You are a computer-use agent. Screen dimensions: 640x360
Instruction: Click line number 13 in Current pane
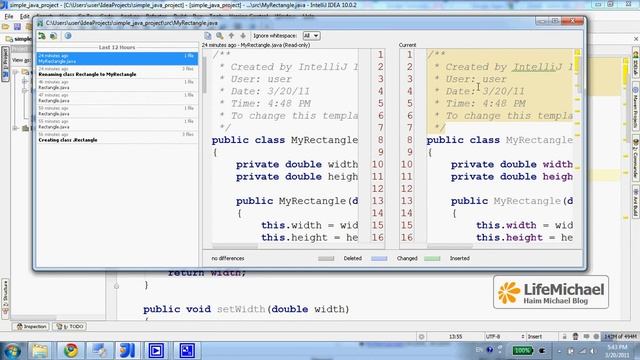(x=407, y=201)
